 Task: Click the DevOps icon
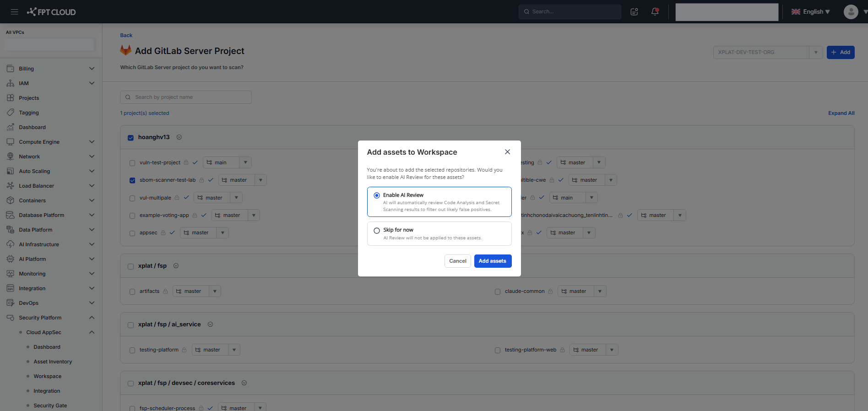11,303
